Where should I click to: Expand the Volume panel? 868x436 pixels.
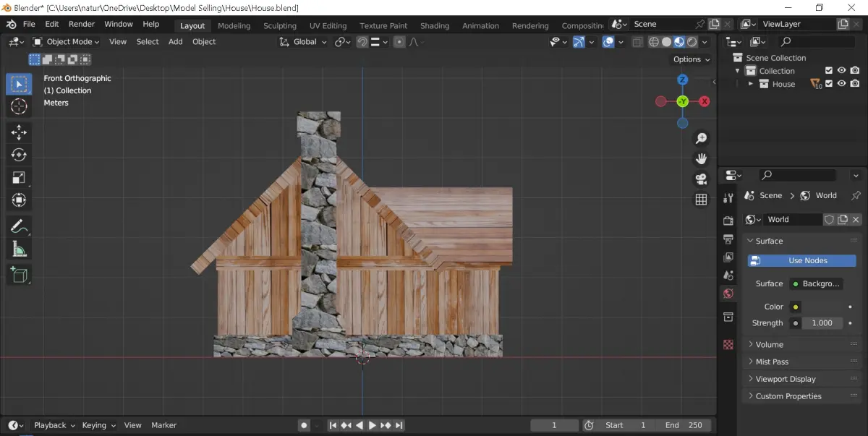click(x=769, y=344)
